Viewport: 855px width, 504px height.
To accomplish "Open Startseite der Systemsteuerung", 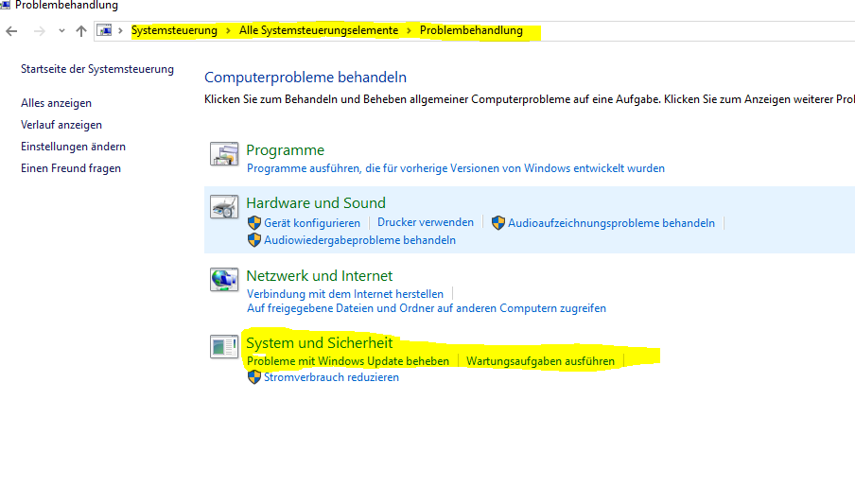I will (97, 69).
